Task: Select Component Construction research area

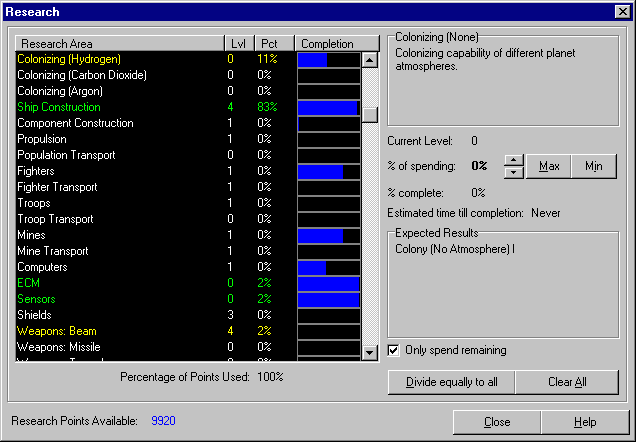Action: tap(189, 123)
